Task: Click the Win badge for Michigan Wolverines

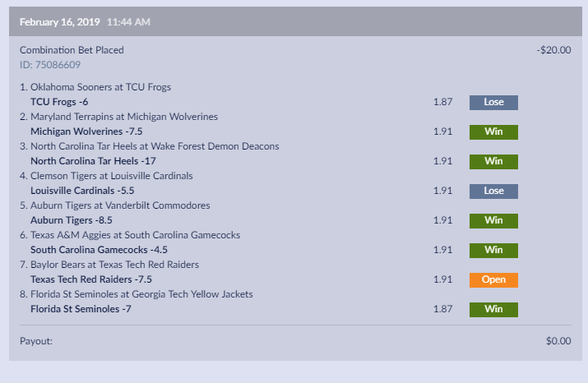Action: coord(493,132)
